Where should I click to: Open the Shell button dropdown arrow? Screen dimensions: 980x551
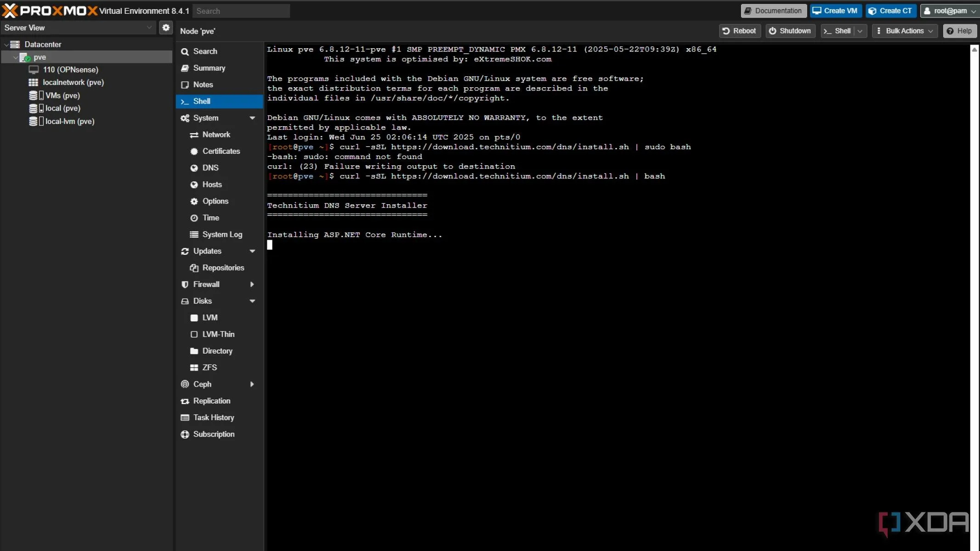pos(860,31)
